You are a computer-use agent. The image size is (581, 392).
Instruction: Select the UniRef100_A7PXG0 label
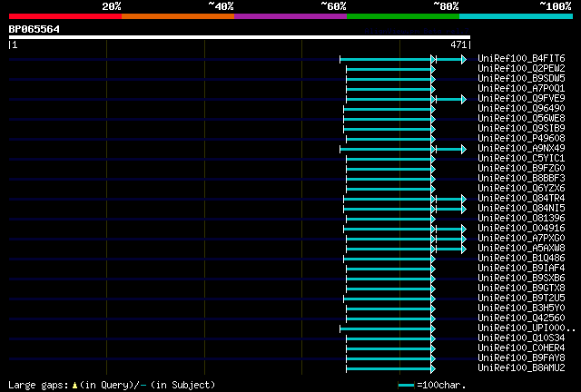click(521, 239)
